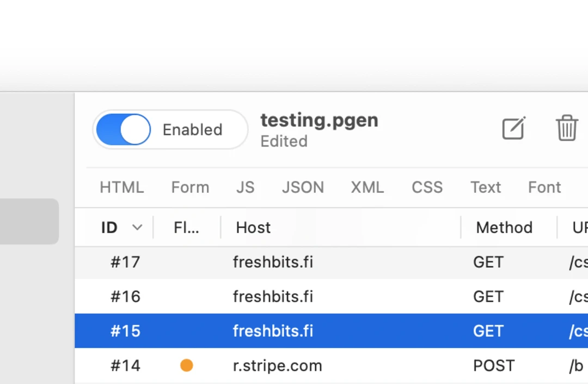
Task: Click the testing.pgen file title
Action: 319,120
